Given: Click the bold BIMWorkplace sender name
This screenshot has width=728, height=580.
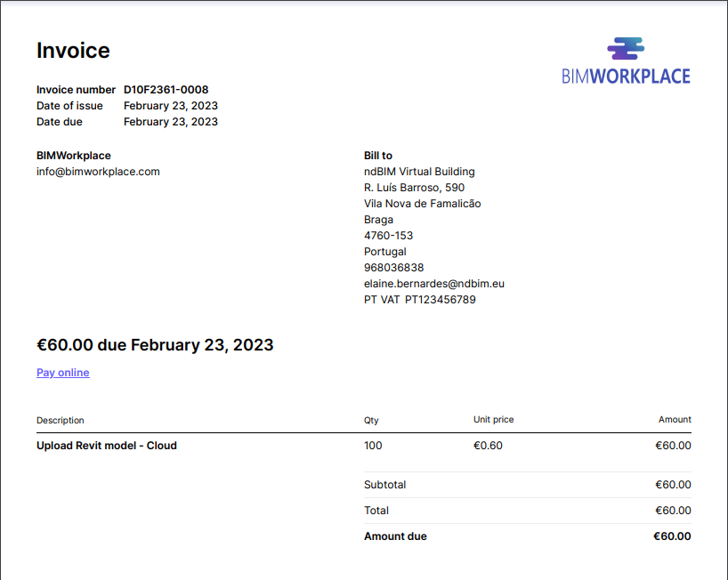Looking at the screenshot, I should [73, 156].
